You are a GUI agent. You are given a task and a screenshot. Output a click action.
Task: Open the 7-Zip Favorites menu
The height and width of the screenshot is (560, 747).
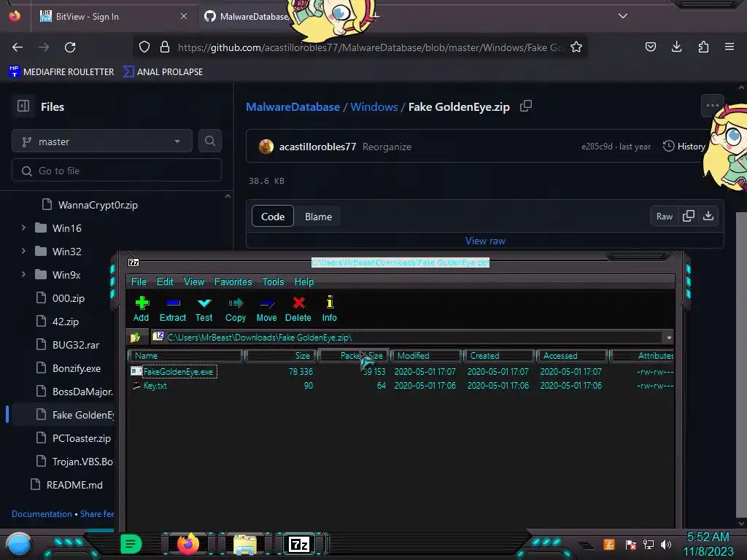click(233, 281)
